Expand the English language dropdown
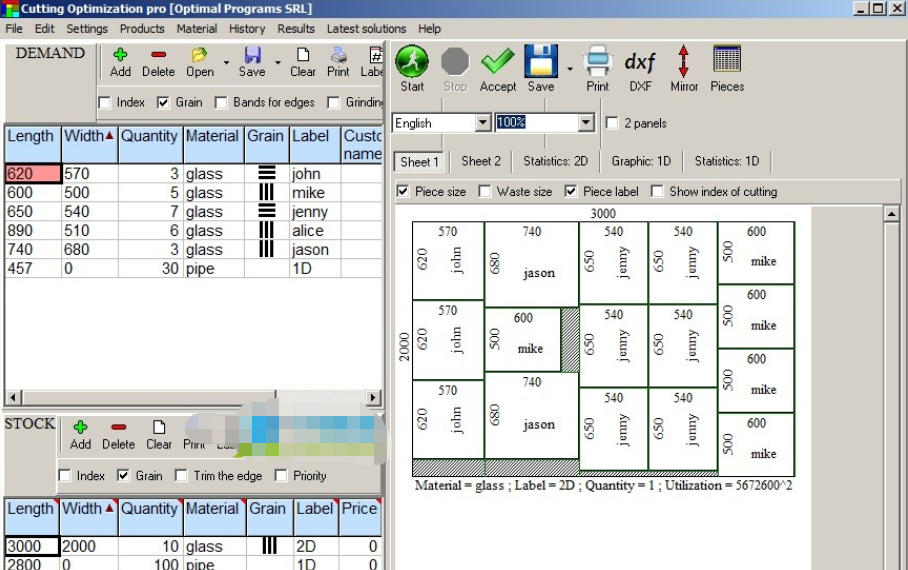Screen dimensions: 908x570 click(x=483, y=123)
